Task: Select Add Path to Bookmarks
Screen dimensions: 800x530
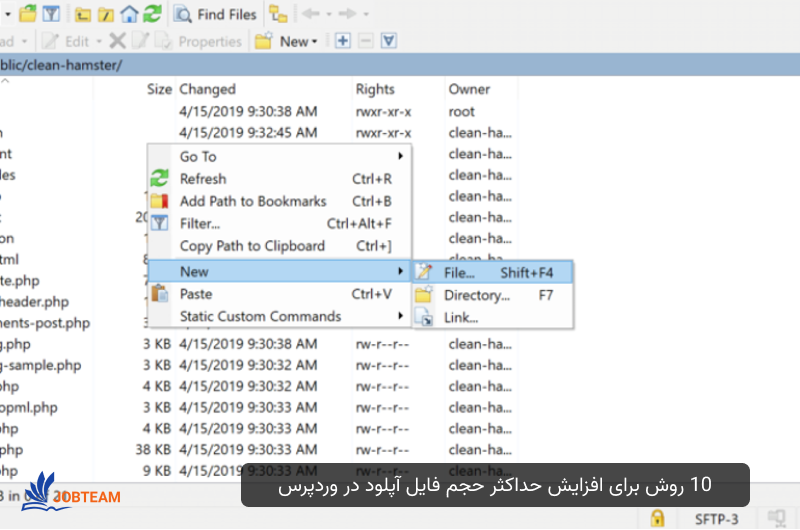Action: pyautogui.click(x=280, y=201)
